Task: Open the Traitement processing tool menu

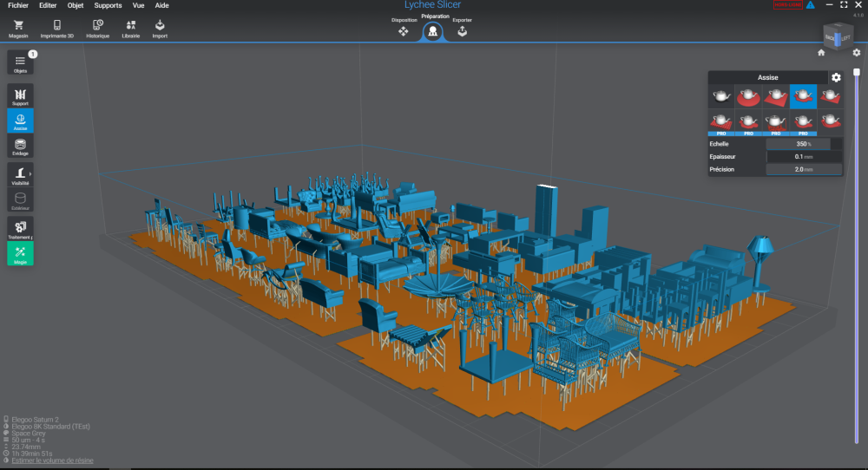Action: [x=20, y=228]
